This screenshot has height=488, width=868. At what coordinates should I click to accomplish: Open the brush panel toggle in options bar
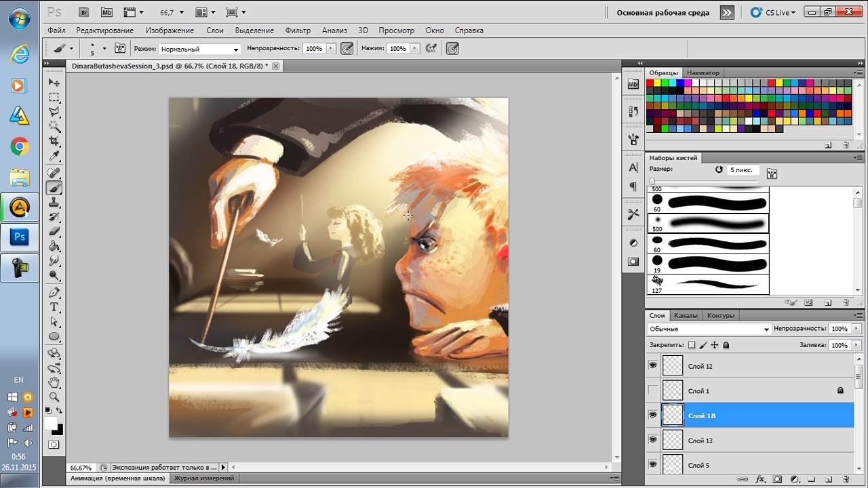tap(120, 49)
